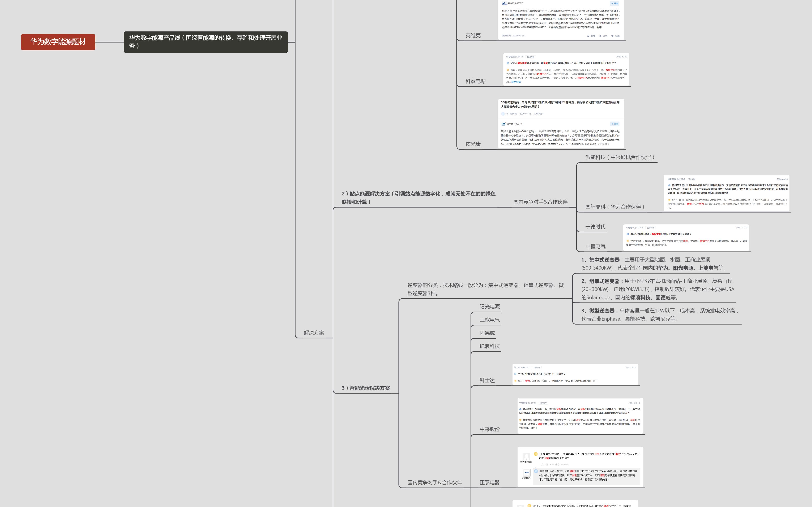812x507 pixels.
Task: Click the 2020-09-18 date in 科泰电源 card
Action: pos(621,57)
